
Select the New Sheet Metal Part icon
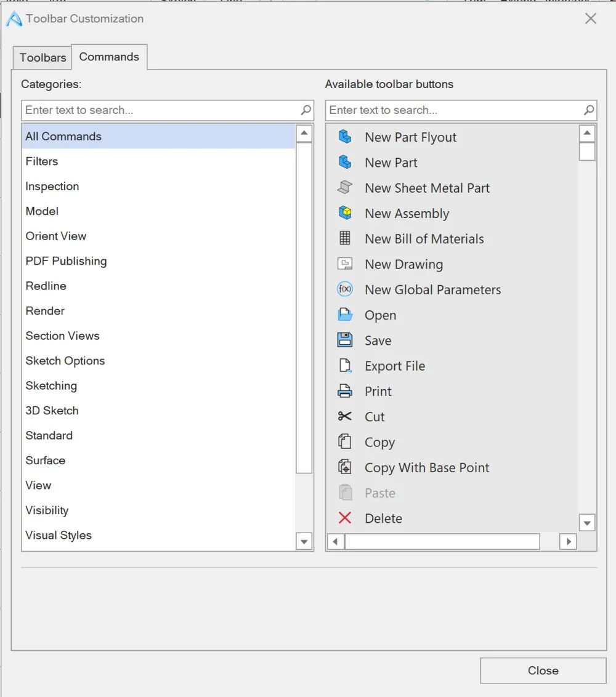pyautogui.click(x=345, y=188)
